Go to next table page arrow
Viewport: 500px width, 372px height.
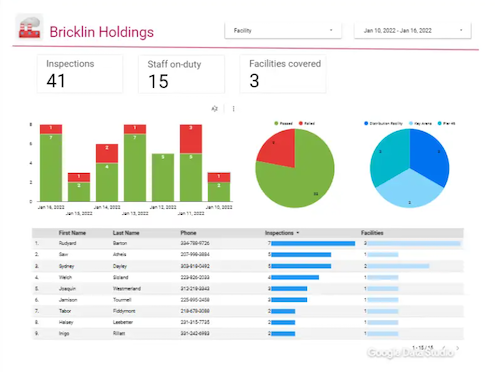click(x=458, y=348)
